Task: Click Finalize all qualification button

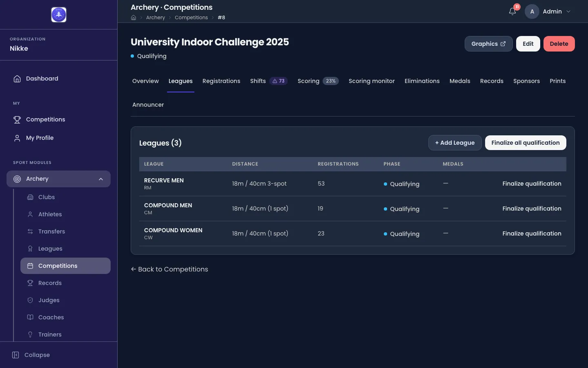Action: 526,143
